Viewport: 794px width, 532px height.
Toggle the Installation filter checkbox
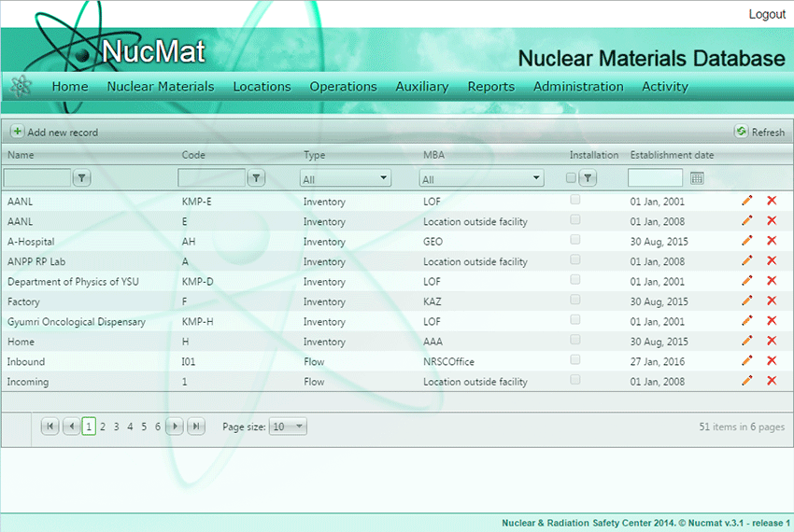(572, 177)
